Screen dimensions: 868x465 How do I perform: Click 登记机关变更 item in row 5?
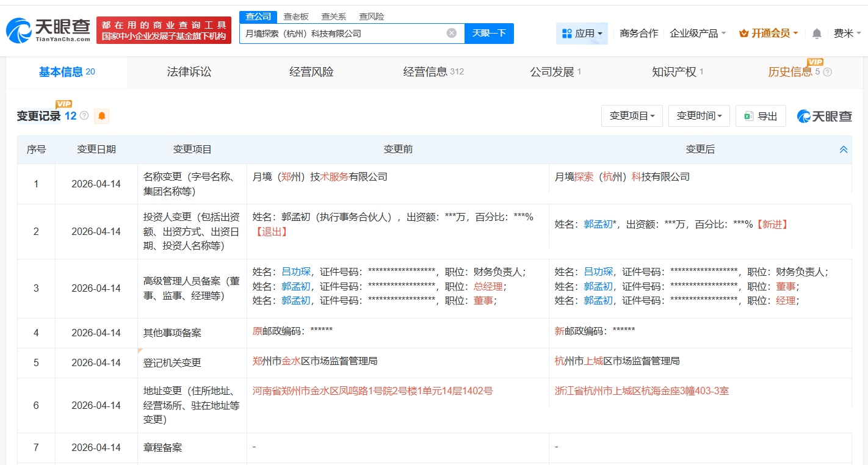click(172, 363)
